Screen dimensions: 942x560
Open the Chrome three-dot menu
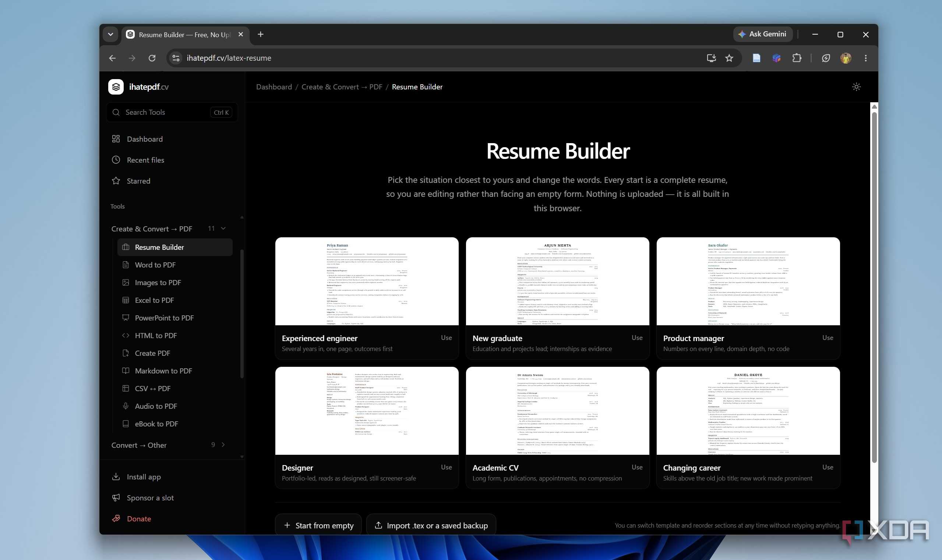(866, 58)
